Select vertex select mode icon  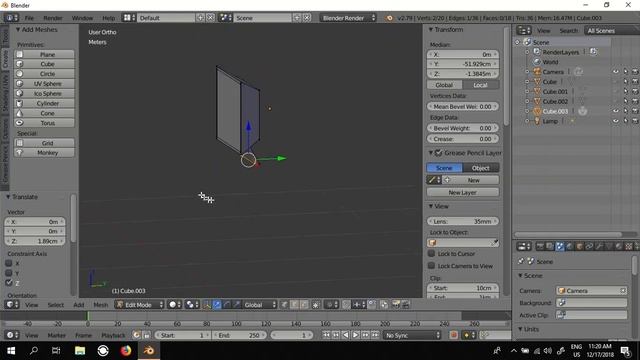pos(284,305)
